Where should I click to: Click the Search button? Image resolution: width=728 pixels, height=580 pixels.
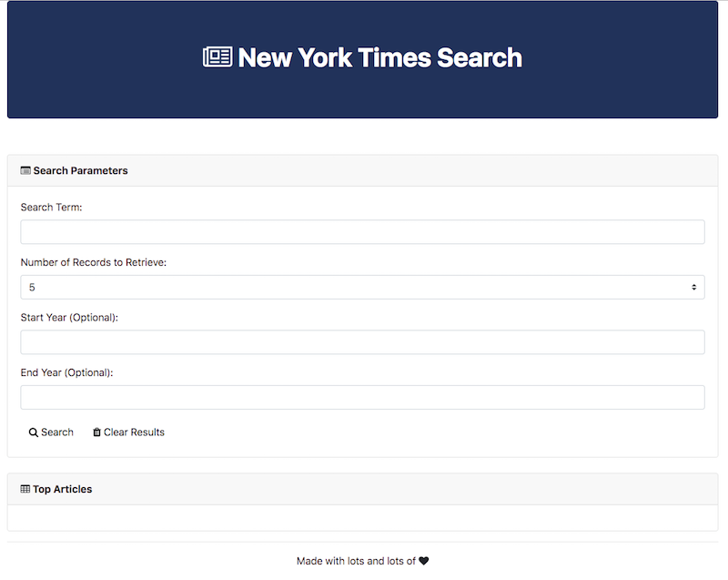tap(51, 432)
